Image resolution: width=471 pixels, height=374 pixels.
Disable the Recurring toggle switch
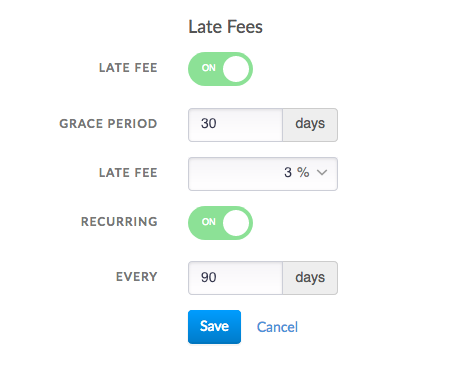[220, 223]
